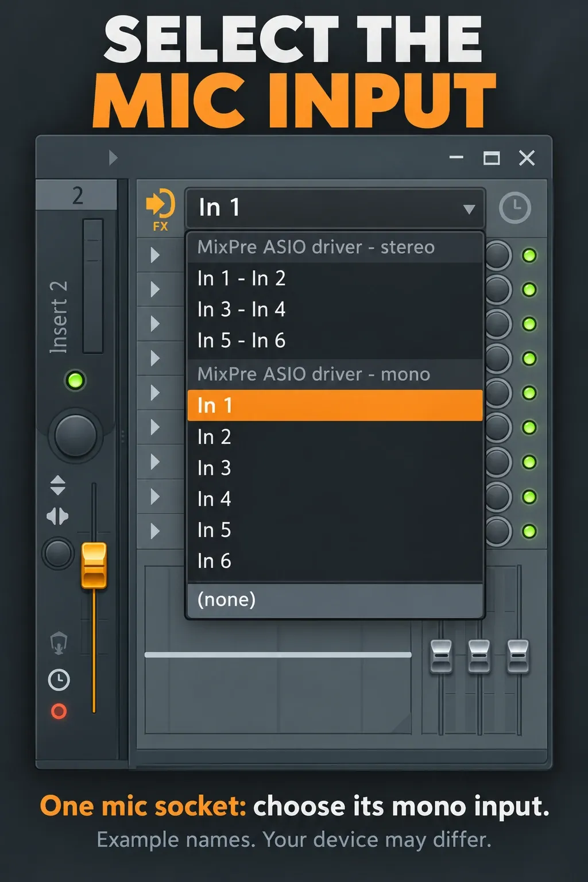Click the small clock icon on Insert 2 strip
The image size is (588, 882).
pos(59,680)
